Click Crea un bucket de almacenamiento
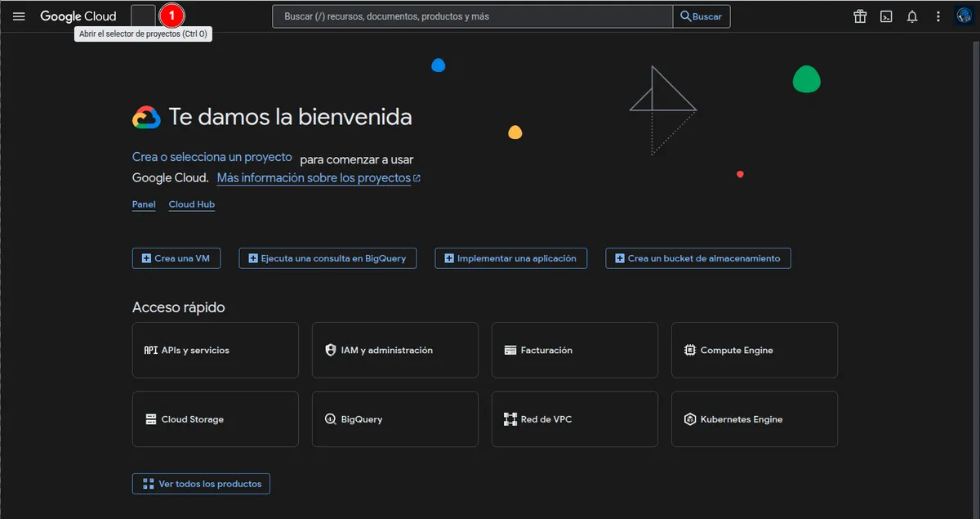Screen dimensions: 980x519 [x=698, y=258]
